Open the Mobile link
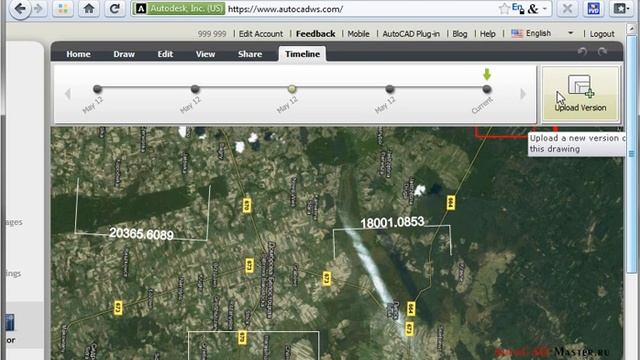This screenshot has height=360, width=640. click(x=358, y=34)
